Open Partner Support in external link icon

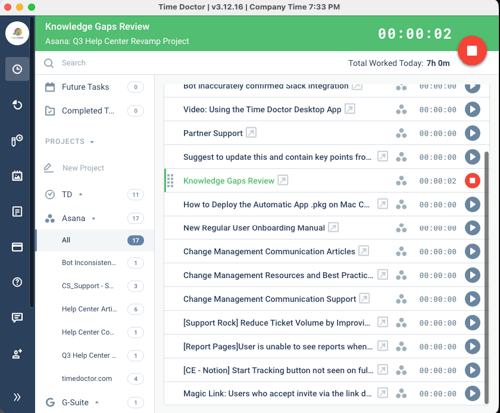[251, 133]
